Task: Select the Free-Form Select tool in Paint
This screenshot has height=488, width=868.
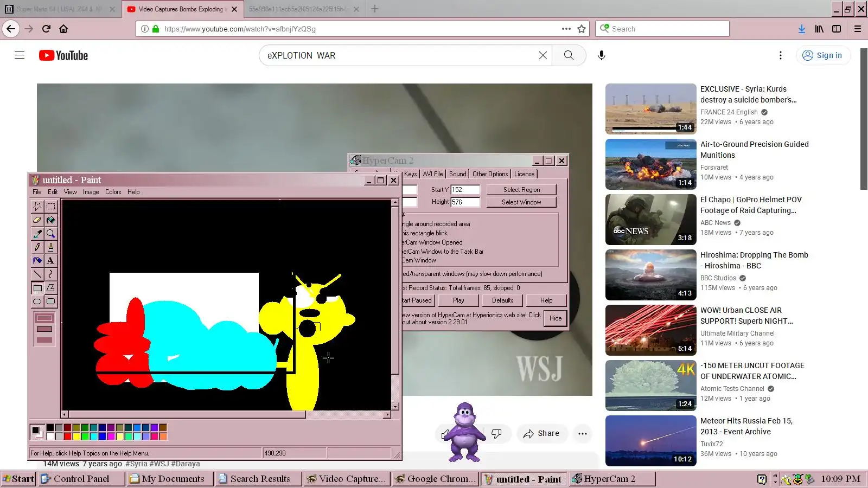Action: 37,206
